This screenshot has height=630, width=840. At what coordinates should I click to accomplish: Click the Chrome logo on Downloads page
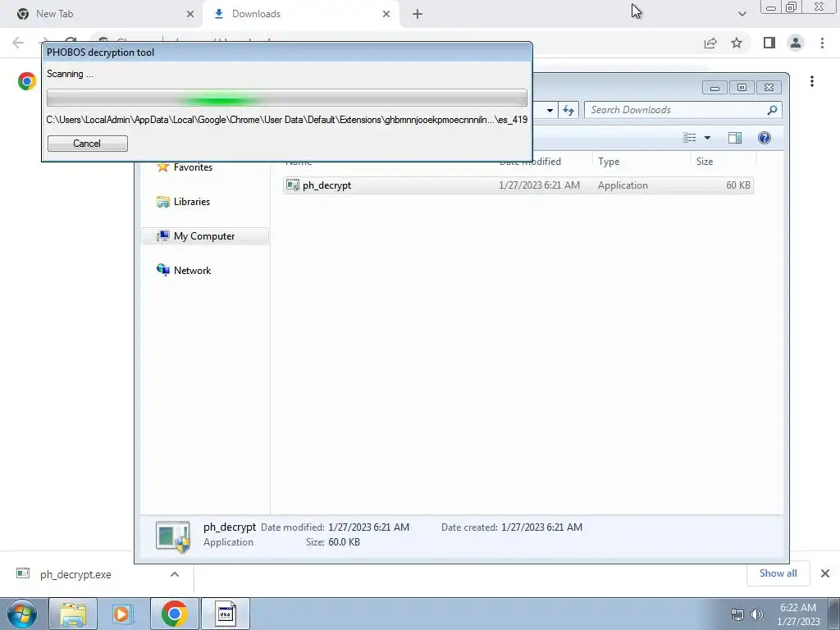tap(27, 81)
